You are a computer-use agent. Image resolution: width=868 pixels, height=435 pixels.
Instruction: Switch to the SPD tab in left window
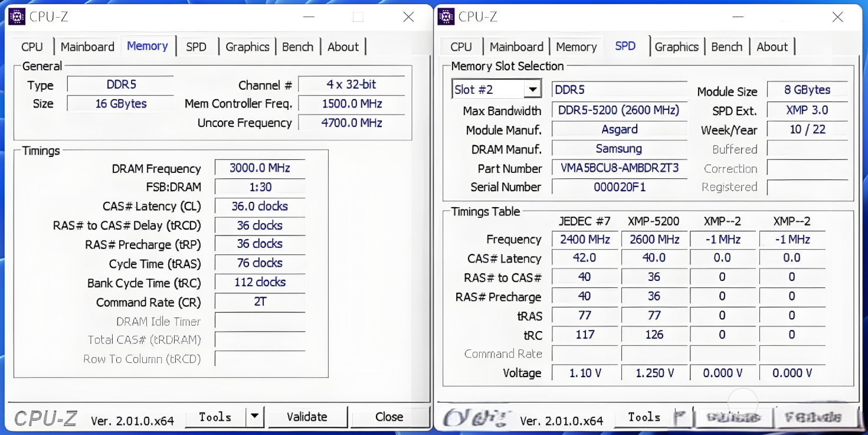197,46
